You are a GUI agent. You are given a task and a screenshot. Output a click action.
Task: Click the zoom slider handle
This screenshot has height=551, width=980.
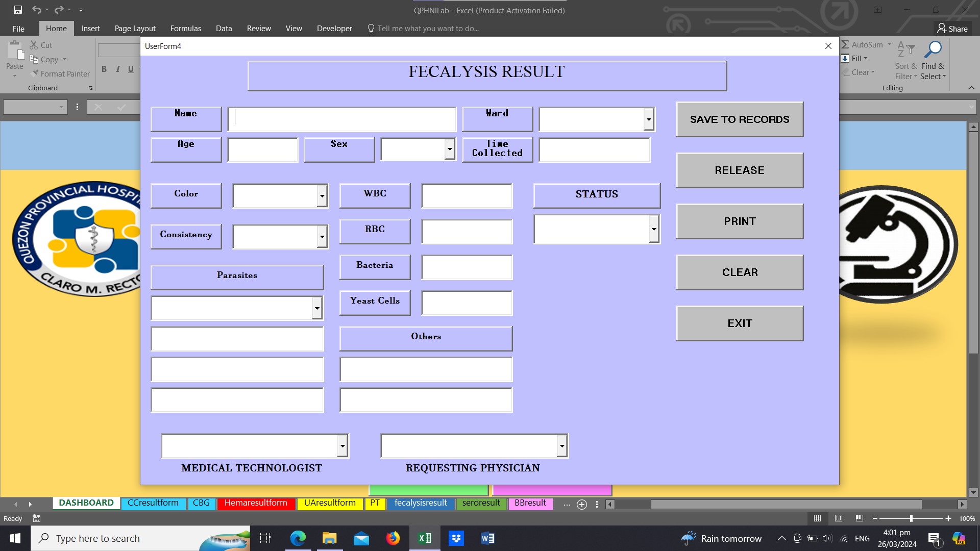tap(911, 518)
